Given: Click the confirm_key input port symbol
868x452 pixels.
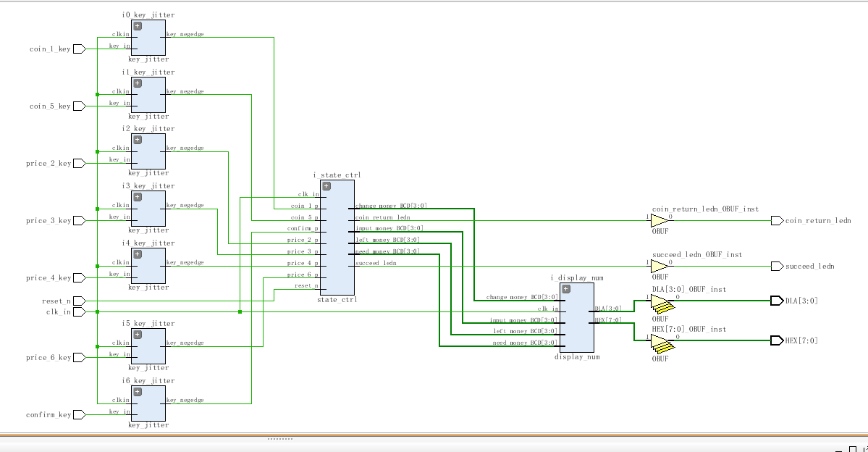Looking at the screenshot, I should [x=80, y=415].
